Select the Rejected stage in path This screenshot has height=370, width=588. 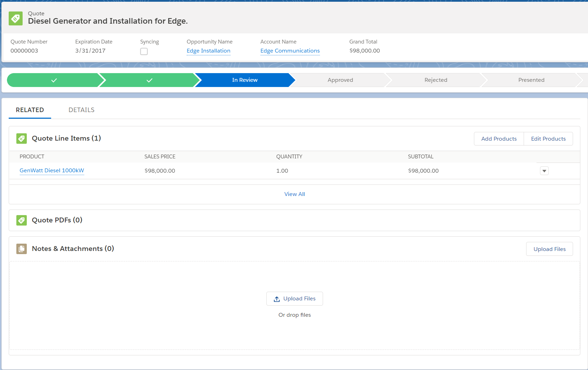436,80
